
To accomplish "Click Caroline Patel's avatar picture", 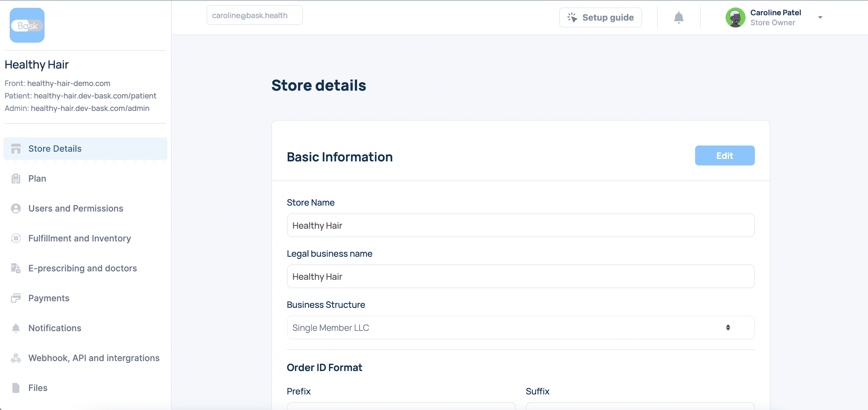I will coord(735,17).
